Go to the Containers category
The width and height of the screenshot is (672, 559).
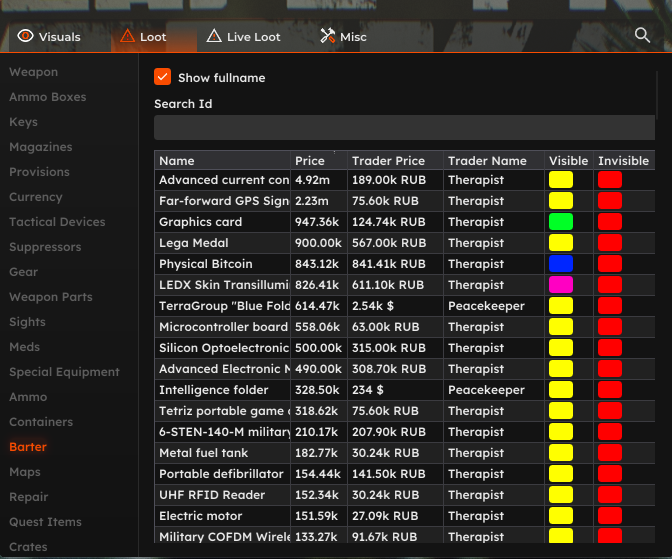[x=41, y=422]
